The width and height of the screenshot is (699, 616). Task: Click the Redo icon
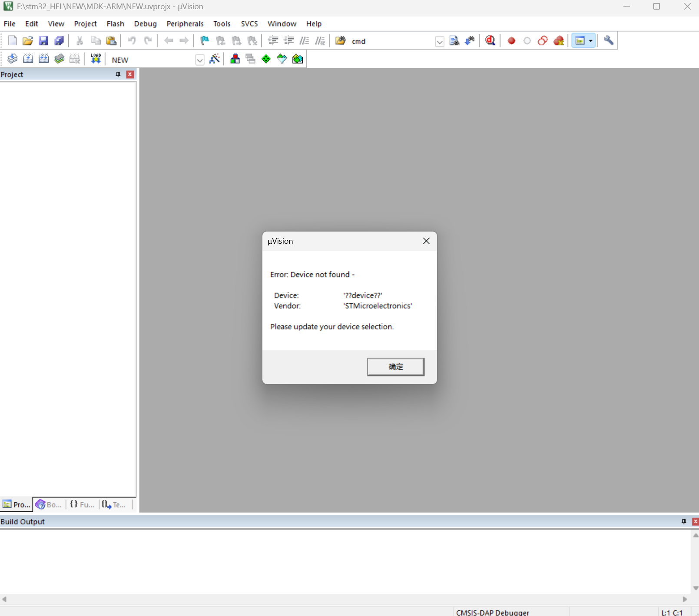[148, 41]
